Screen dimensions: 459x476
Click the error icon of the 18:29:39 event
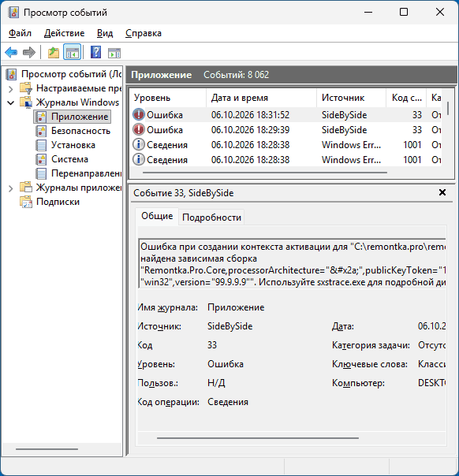pos(139,129)
